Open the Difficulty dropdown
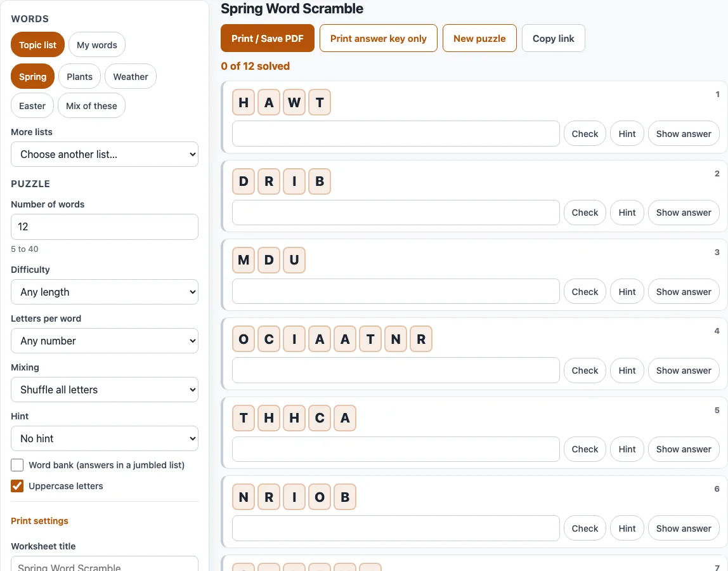The image size is (728, 571). pos(105,292)
